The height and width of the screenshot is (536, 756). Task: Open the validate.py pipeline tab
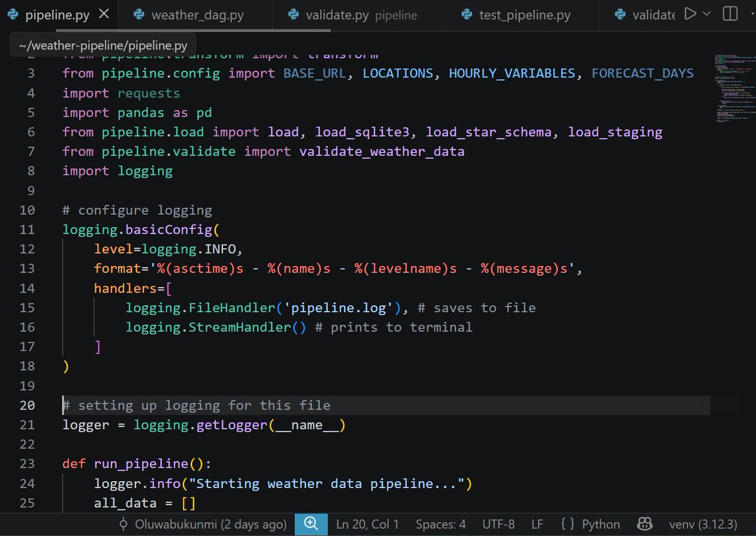pos(360,15)
